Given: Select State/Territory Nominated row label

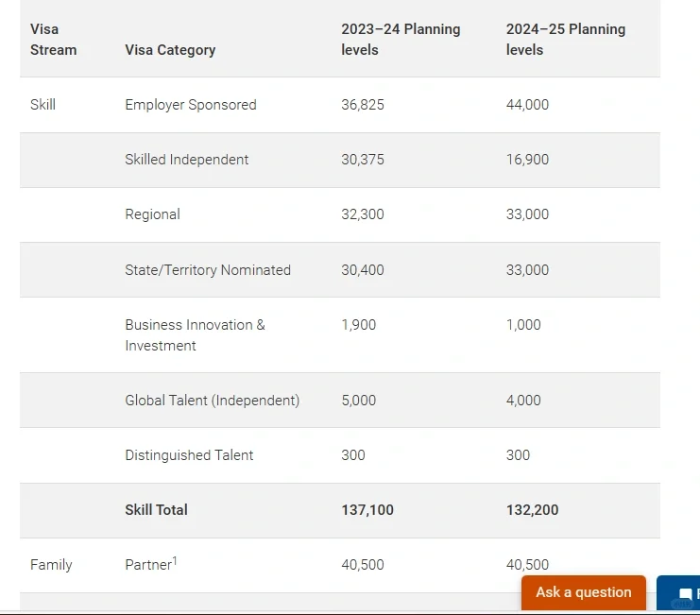Looking at the screenshot, I should [208, 270].
